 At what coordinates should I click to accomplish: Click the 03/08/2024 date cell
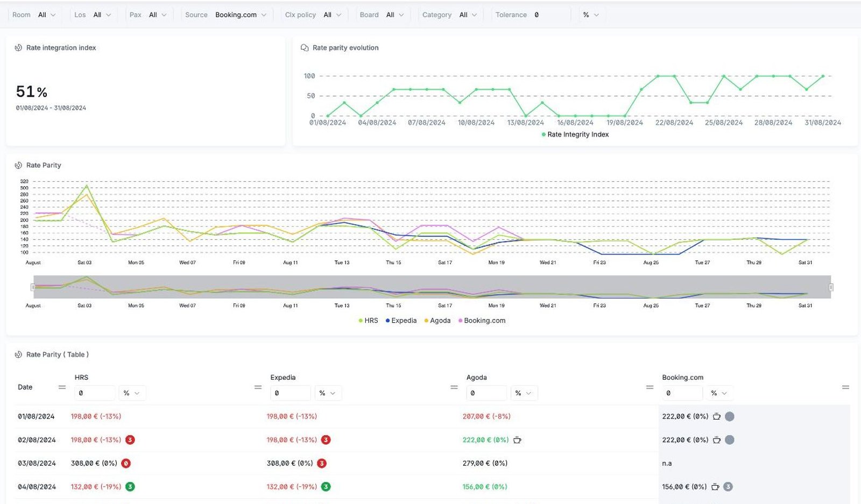point(37,463)
